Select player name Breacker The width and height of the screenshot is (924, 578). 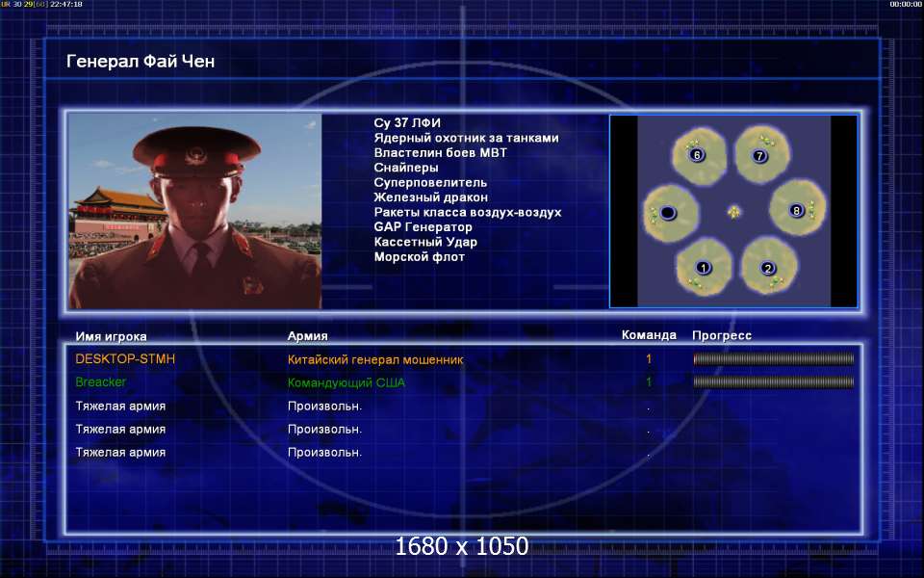click(x=101, y=381)
